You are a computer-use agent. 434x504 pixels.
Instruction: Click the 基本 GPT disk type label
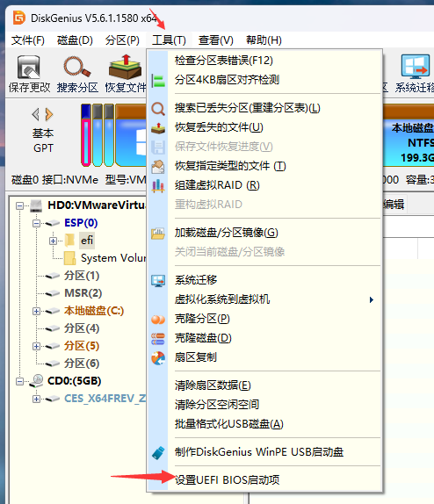point(43,140)
